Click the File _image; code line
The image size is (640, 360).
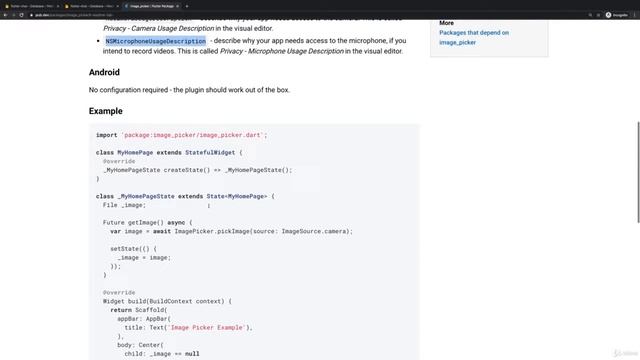[x=124, y=205]
